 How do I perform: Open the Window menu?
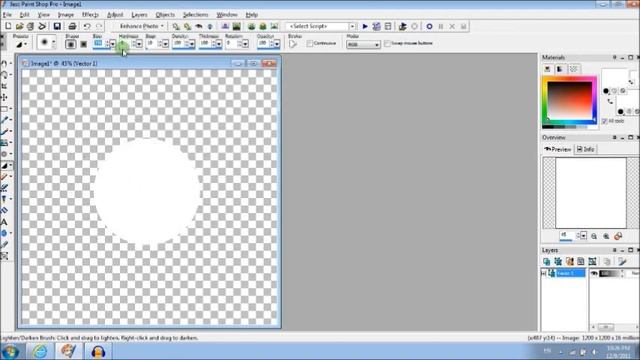[227, 15]
